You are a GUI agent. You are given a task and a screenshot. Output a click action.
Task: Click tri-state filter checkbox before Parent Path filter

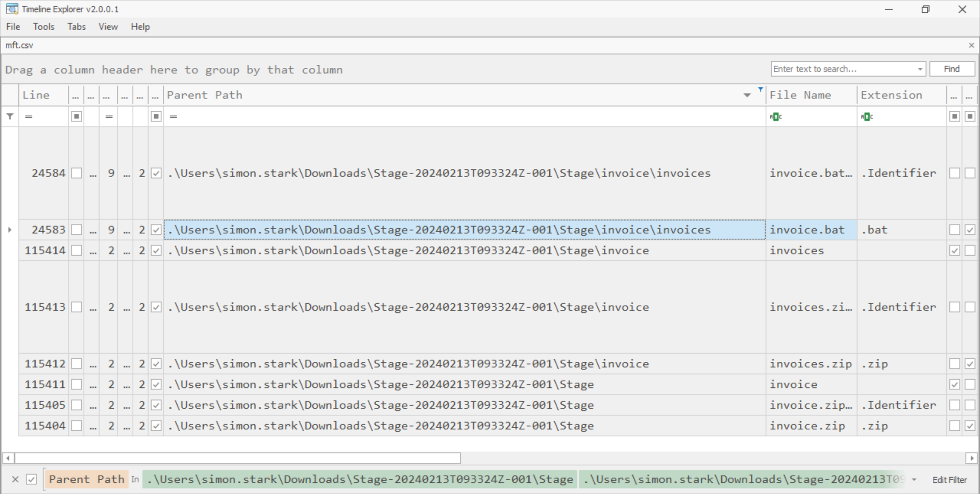tap(156, 117)
